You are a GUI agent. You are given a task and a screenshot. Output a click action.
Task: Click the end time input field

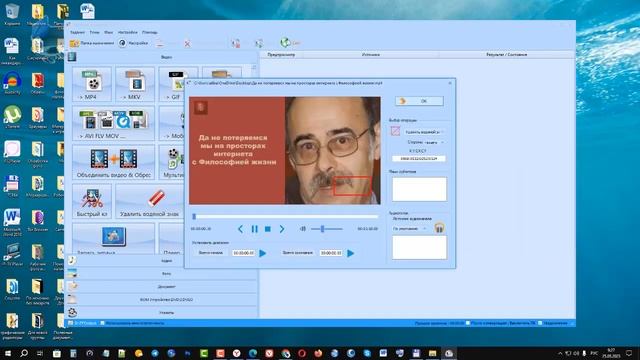[331, 253]
